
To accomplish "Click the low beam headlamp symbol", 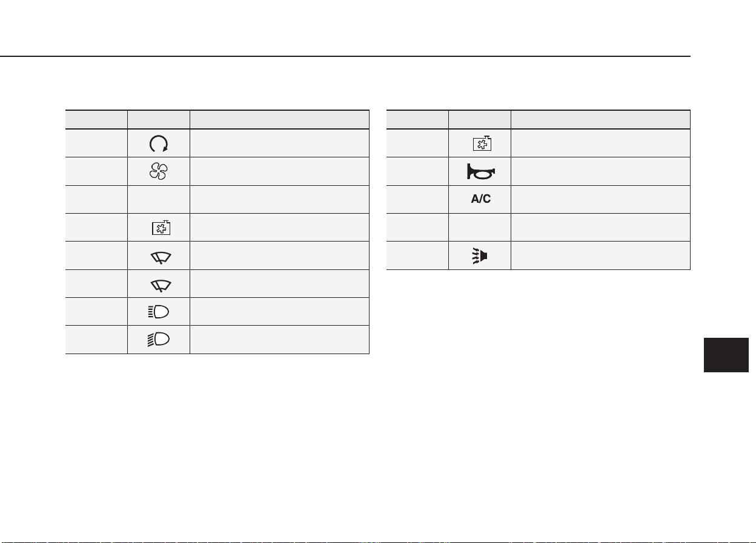I will click(x=159, y=312).
